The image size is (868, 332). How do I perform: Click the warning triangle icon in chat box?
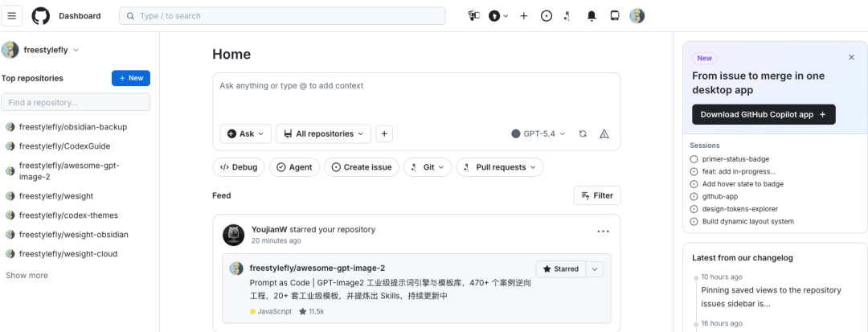(x=604, y=134)
